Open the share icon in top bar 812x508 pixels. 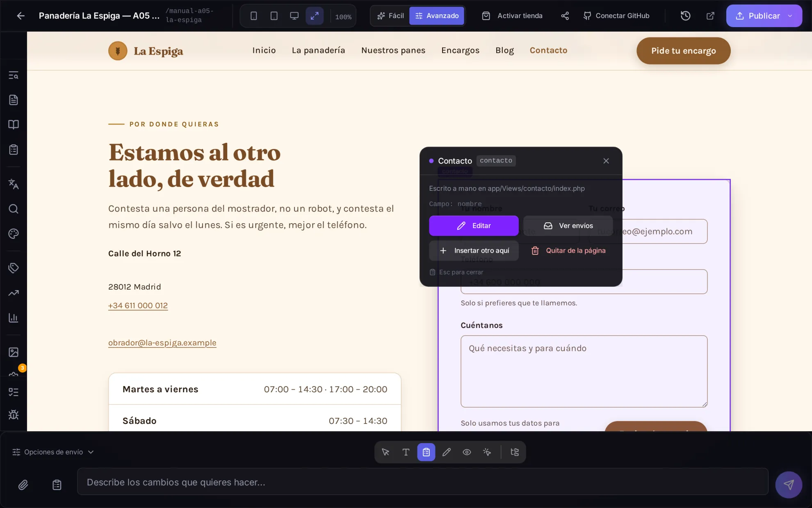click(x=565, y=16)
